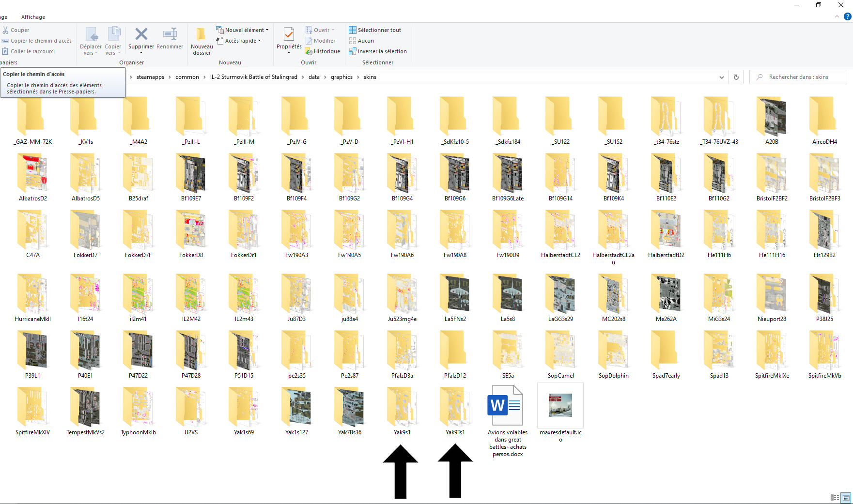Click the search box Rechercher dans : skins
853x504 pixels.
(798, 77)
